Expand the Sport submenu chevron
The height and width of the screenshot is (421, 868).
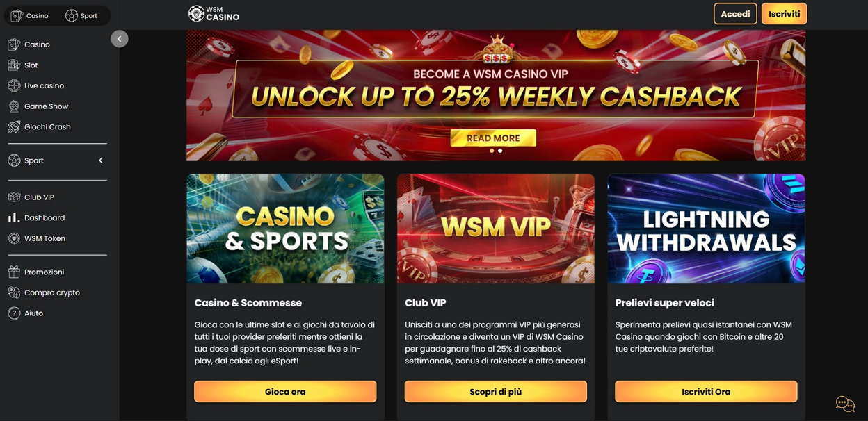pyautogui.click(x=101, y=160)
